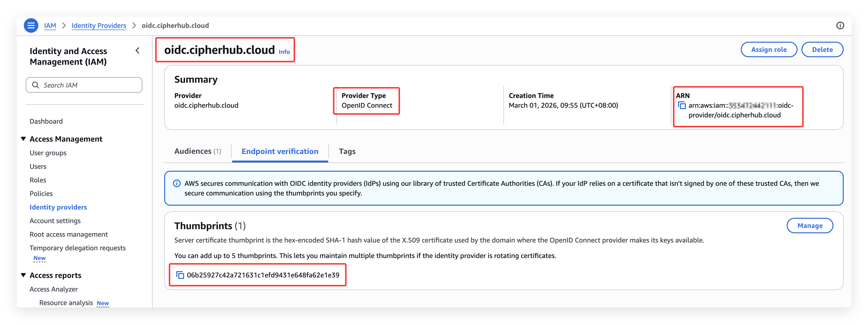868x324 pixels.
Task: Collapse the left IAM sidebar panel
Action: [x=137, y=50]
